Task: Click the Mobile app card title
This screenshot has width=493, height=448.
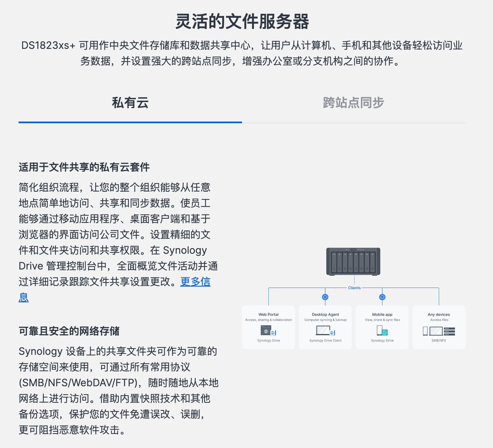Action: [x=382, y=314]
